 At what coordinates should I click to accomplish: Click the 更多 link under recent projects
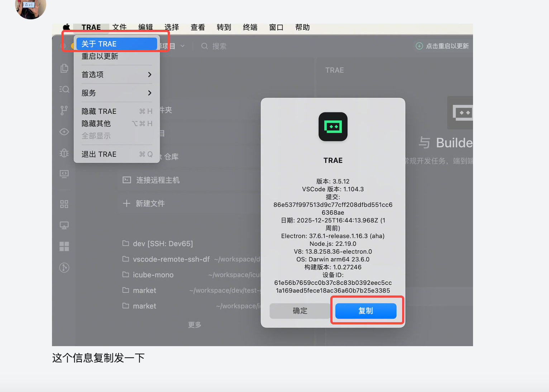pos(195,325)
